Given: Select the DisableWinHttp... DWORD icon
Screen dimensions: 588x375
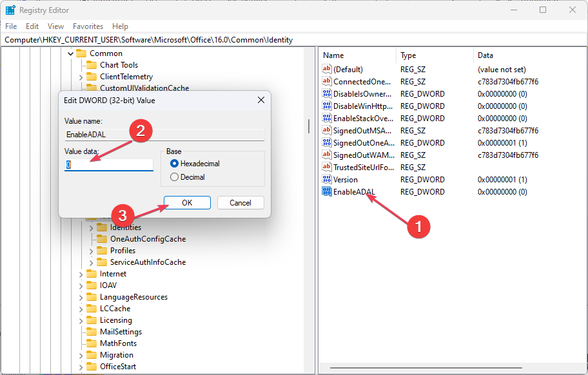Looking at the screenshot, I should [327, 106].
